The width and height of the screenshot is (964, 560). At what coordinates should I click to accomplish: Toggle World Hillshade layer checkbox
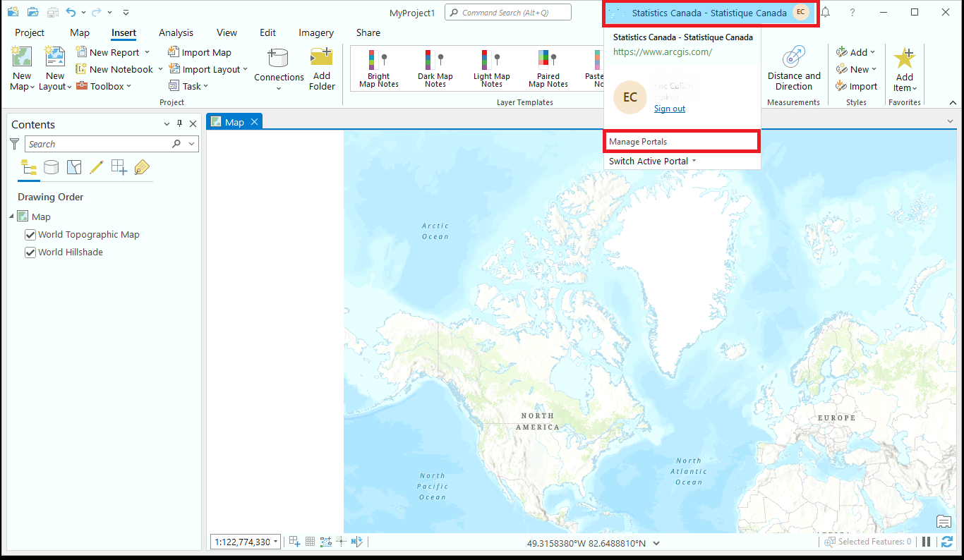pyautogui.click(x=30, y=252)
